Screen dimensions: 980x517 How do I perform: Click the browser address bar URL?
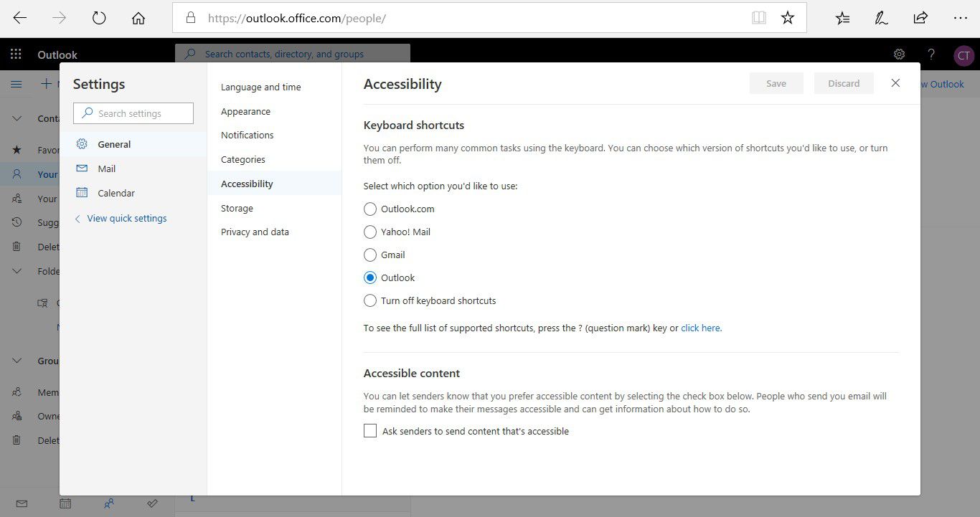tap(297, 18)
